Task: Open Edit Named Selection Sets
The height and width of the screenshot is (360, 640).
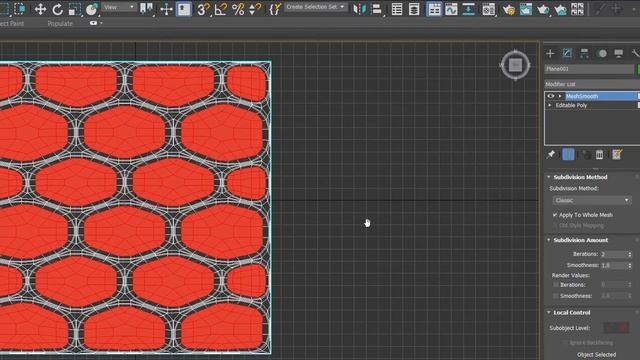Action: (x=275, y=9)
